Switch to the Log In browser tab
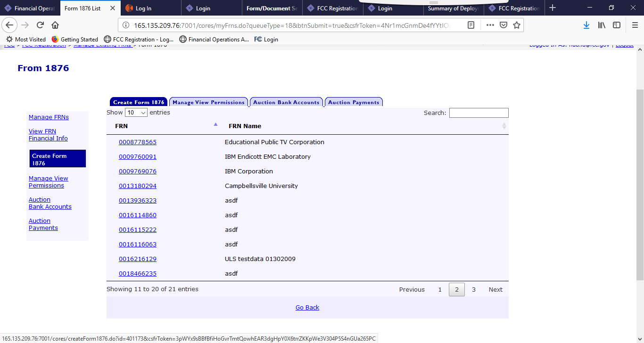Screen dimensions: 644x343 [151, 8]
